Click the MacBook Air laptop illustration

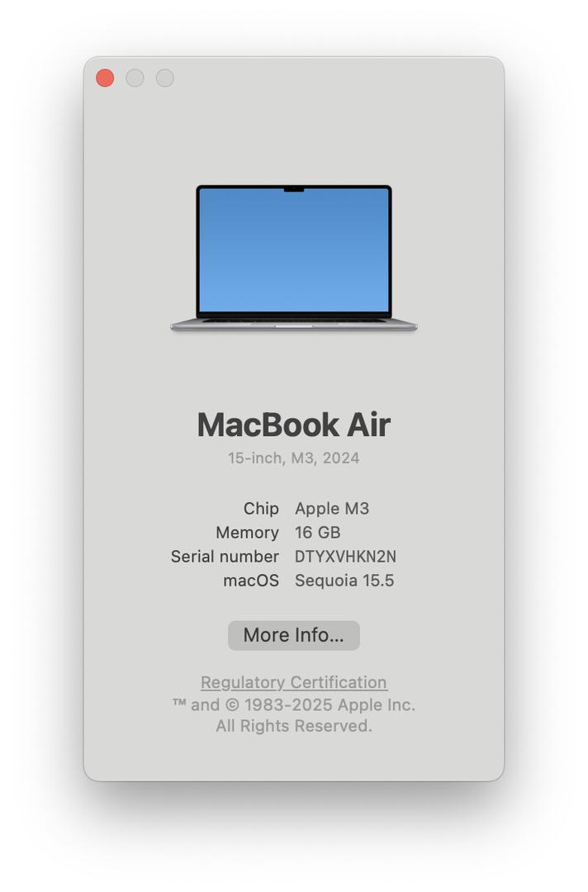pos(294,258)
